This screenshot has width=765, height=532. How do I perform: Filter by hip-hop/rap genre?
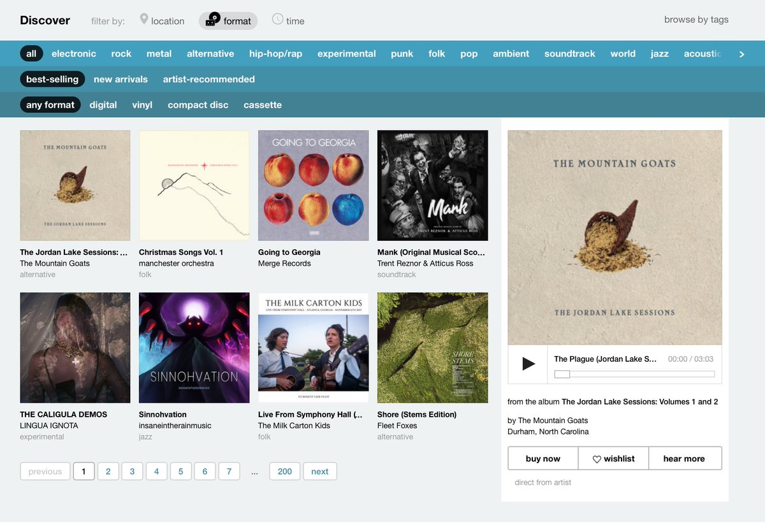[275, 54]
